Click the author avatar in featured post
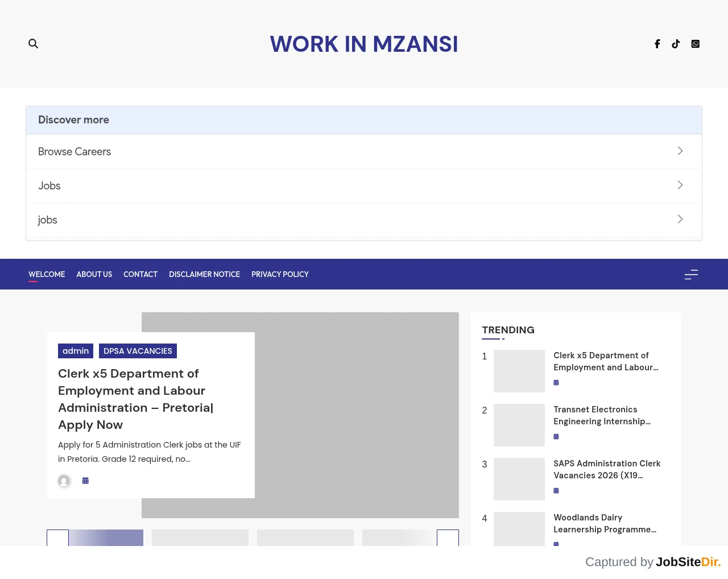The width and height of the screenshot is (728, 579). (64, 481)
